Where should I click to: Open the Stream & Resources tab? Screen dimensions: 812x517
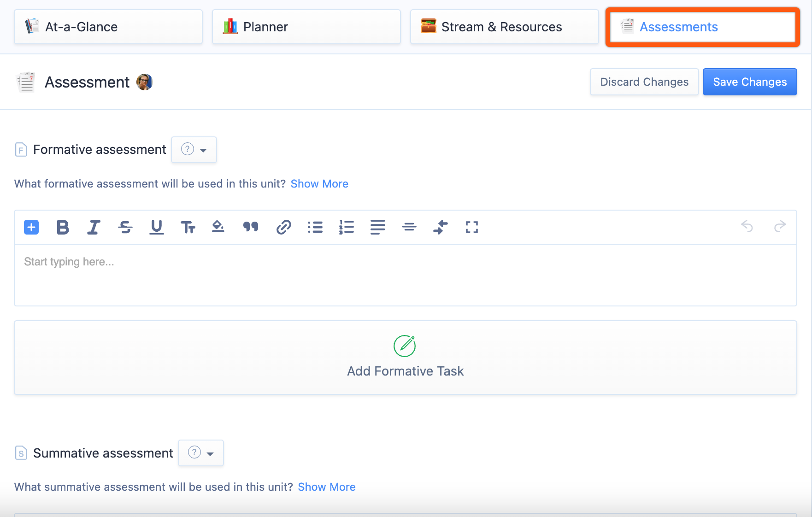click(504, 27)
